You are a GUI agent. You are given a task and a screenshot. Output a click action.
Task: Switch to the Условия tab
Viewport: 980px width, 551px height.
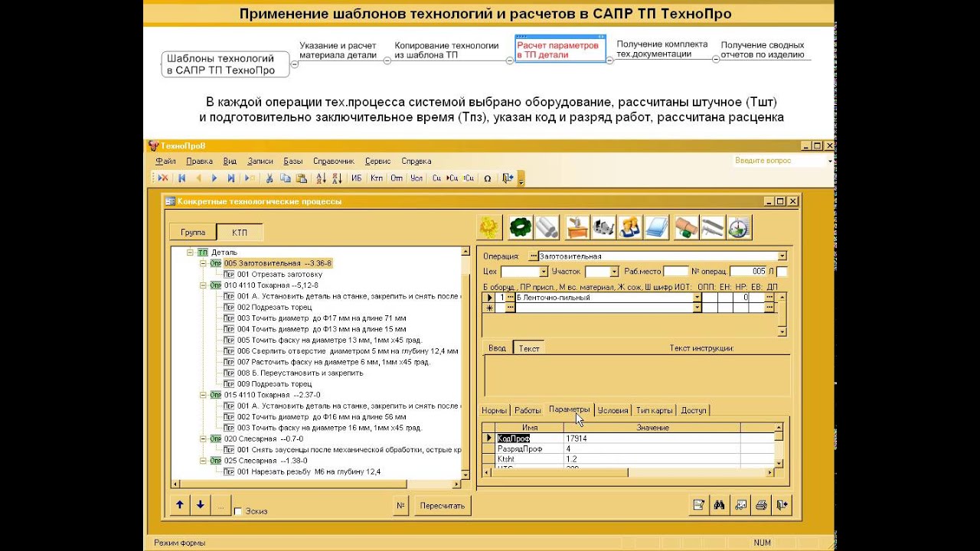[612, 410]
